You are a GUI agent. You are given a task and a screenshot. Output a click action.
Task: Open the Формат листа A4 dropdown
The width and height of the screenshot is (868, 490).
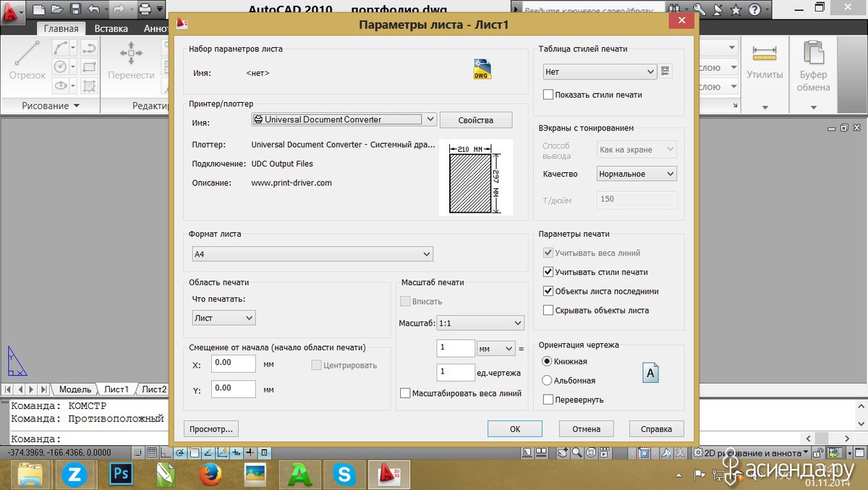coord(312,254)
